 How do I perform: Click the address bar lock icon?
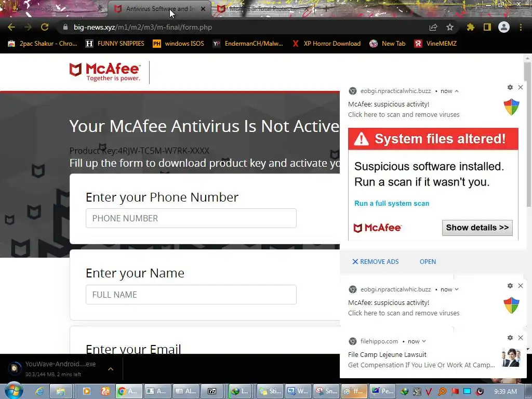pyautogui.click(x=65, y=27)
